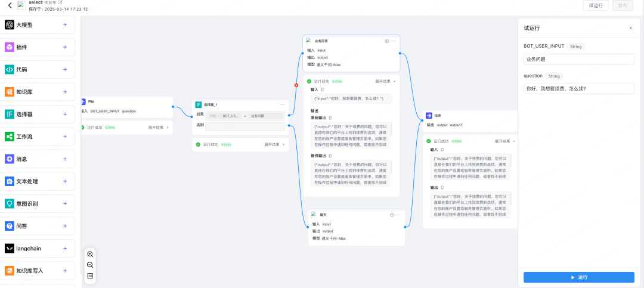The width and height of the screenshot is (644, 288).
Task: Click the teal 代码 brackets icon
Action: [x=10, y=69]
